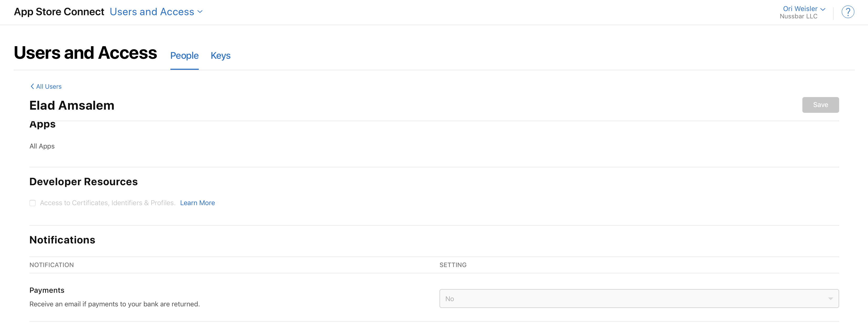Click the arrow beside the Users and Access menu
Viewport: 868px width, 330px height.
click(200, 12)
